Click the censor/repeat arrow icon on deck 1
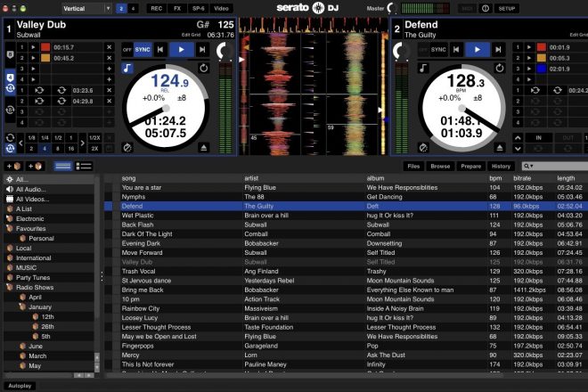This screenshot has height=392, width=588. pyautogui.click(x=204, y=68)
